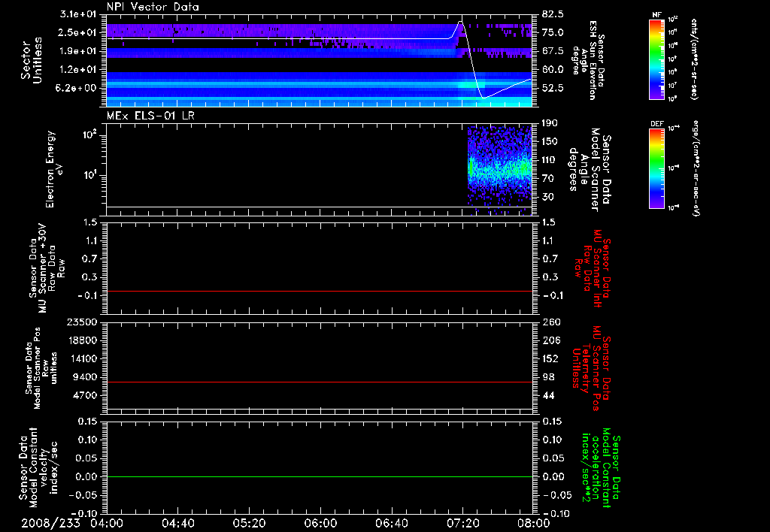
Task: Click the 152 telemetry tick label
Action: click(x=550, y=358)
